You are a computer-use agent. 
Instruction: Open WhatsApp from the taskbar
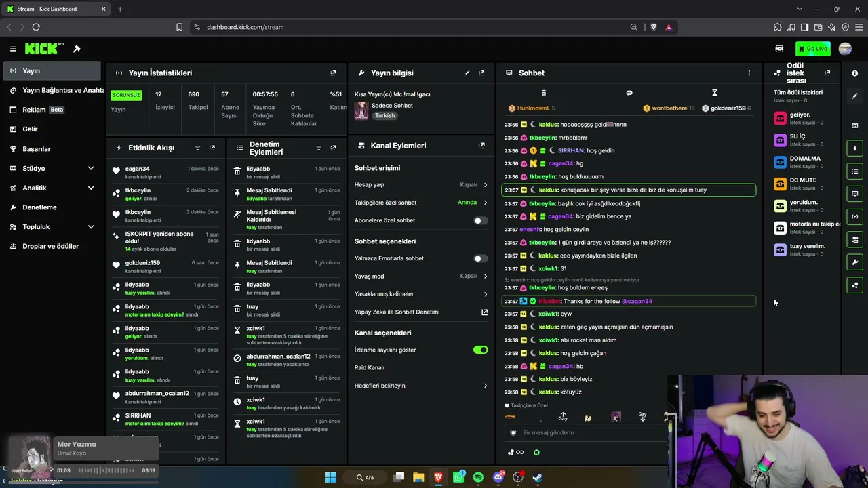pyautogui.click(x=458, y=477)
